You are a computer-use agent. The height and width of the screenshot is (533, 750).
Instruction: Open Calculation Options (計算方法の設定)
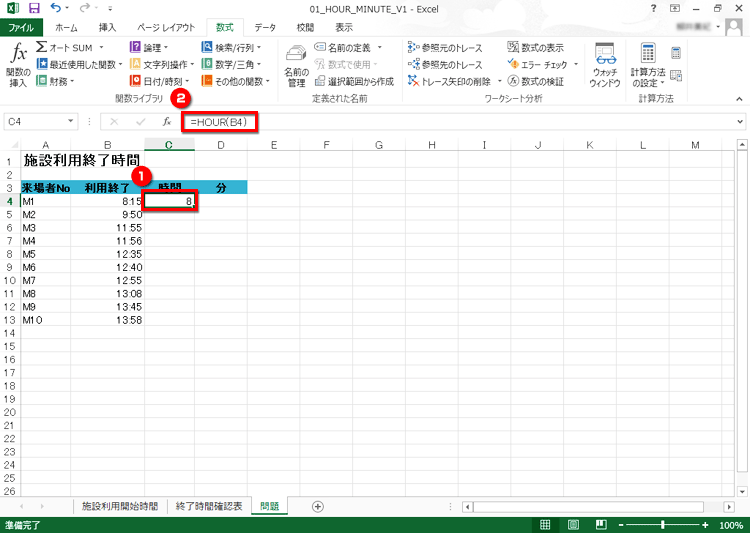coord(648,66)
